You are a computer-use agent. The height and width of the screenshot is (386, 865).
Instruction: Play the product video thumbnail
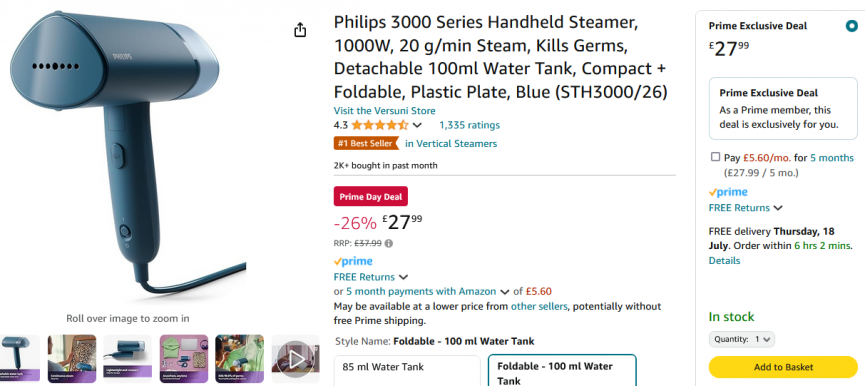(296, 359)
